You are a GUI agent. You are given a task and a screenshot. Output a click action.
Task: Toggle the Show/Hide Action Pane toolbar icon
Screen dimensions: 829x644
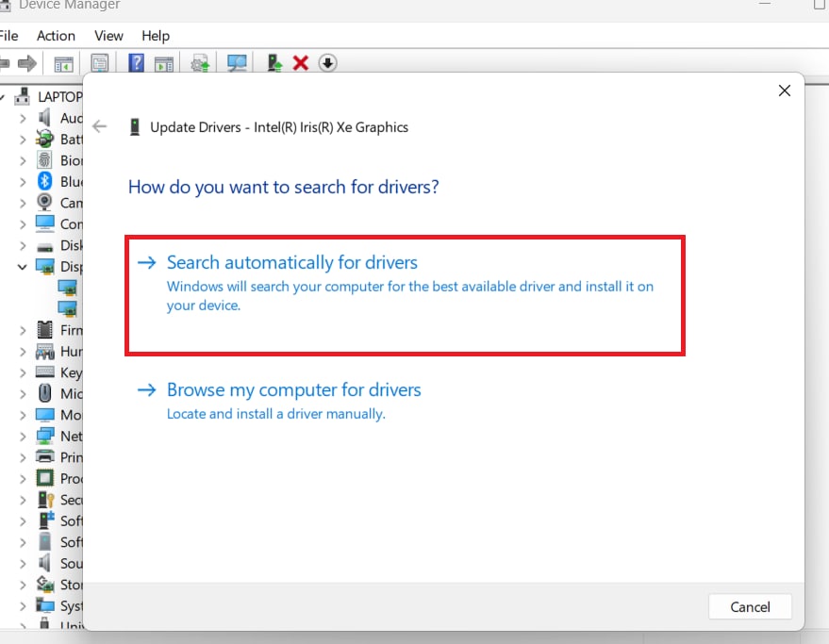[164, 63]
